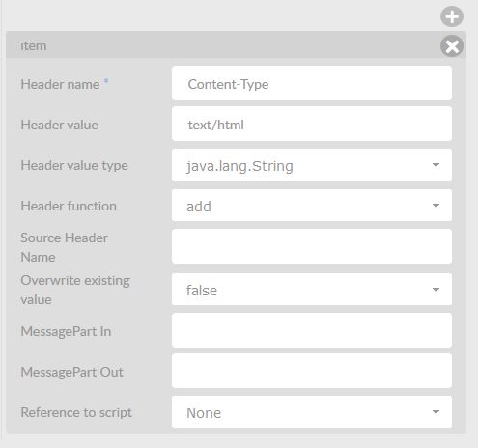Click the MessagePart Out input box
Viewport: 478px width, 448px height.
pos(312,371)
